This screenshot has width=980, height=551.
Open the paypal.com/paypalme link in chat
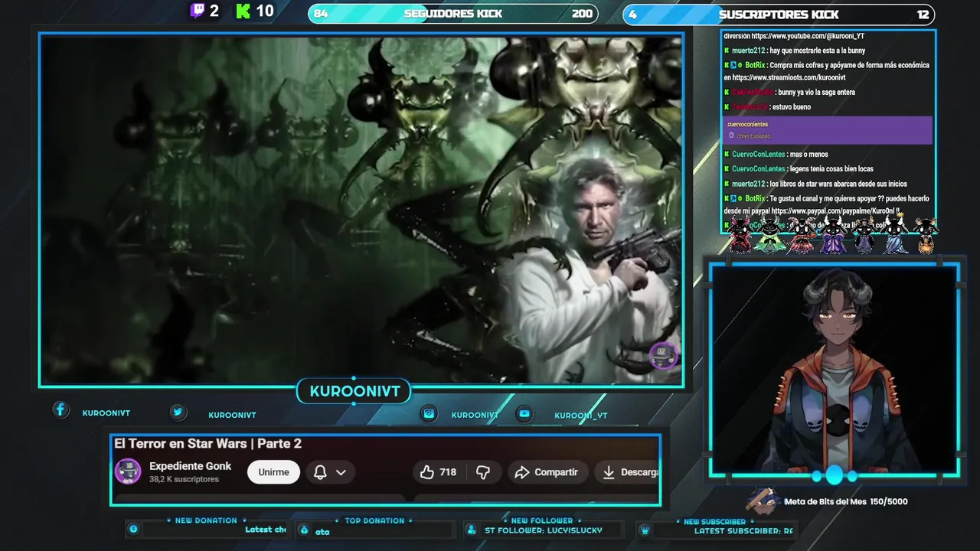(833, 211)
